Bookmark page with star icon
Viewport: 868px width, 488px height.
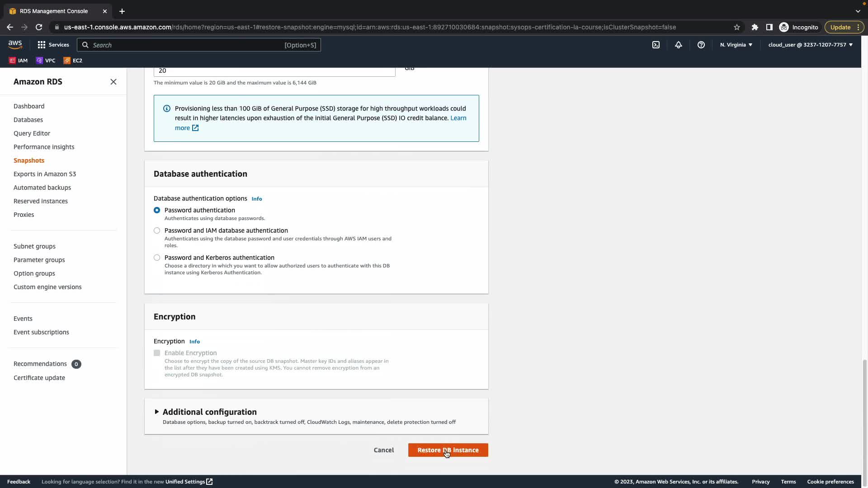[737, 27]
